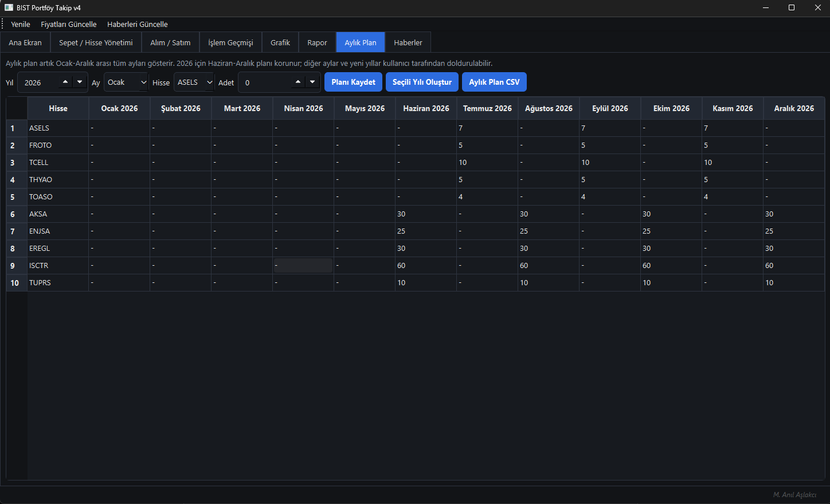830x504 pixels.
Task: Open the Hisse stock dropdown
Action: click(194, 82)
